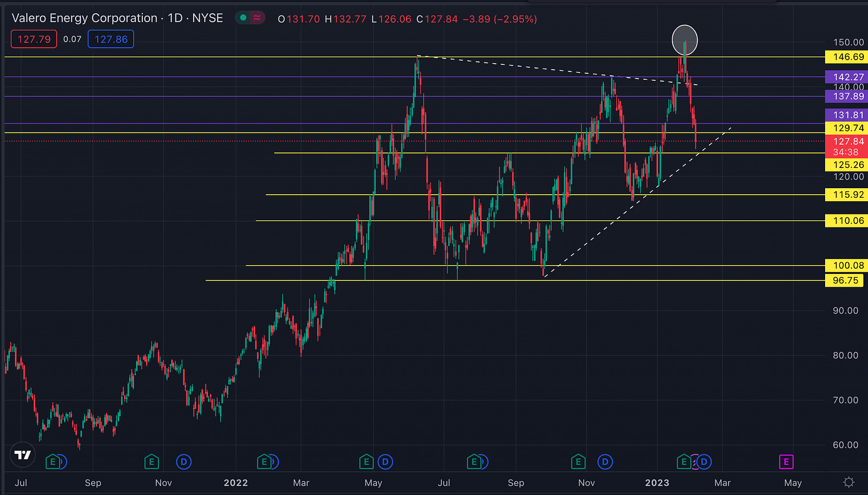Click the 0.07 spread value
The image size is (868, 495).
71,39
